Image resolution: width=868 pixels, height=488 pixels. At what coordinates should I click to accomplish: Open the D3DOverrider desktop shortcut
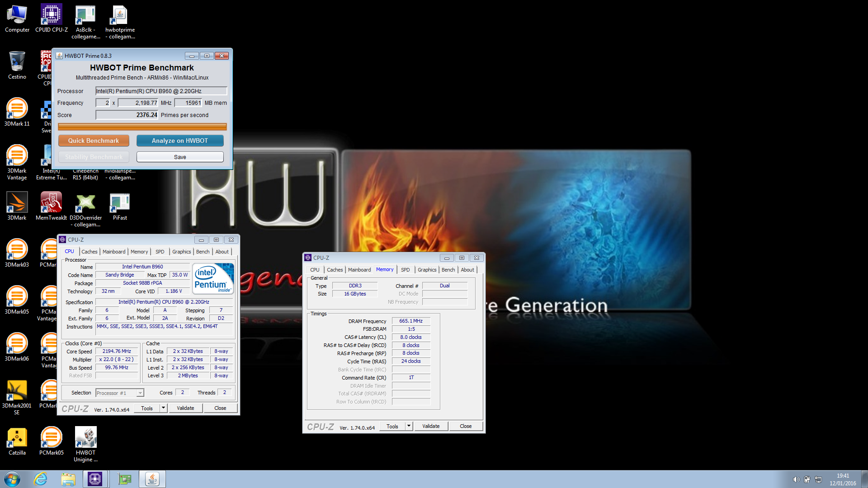[85, 210]
